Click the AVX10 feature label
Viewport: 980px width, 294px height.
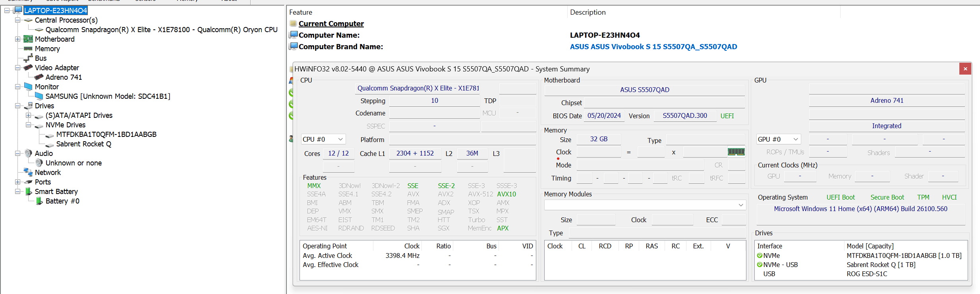(x=506, y=194)
